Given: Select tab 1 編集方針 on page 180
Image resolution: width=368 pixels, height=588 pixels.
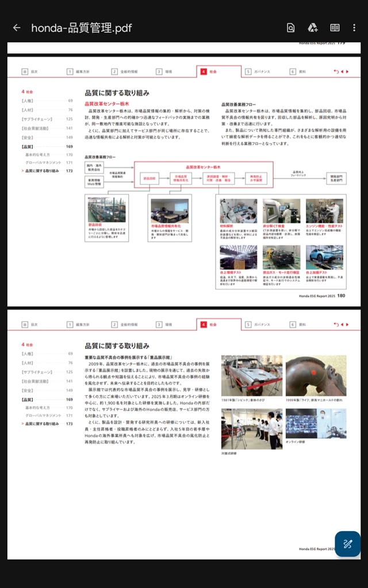Looking at the screenshot, I should [78, 72].
